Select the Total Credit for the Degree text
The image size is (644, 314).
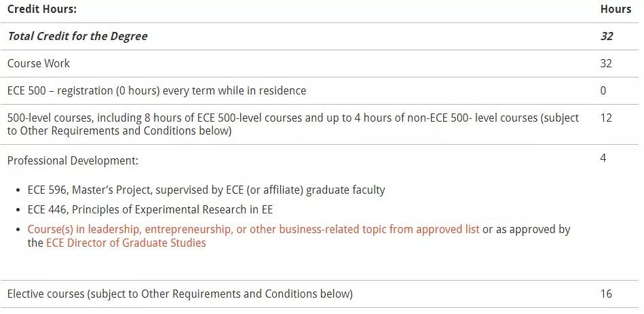coord(77,36)
